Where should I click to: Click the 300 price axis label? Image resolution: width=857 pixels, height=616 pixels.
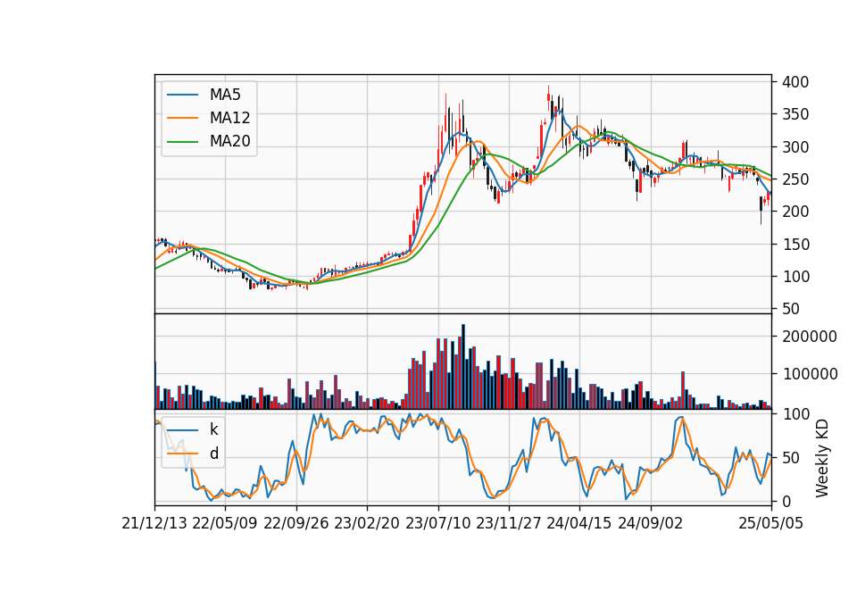[795, 147]
